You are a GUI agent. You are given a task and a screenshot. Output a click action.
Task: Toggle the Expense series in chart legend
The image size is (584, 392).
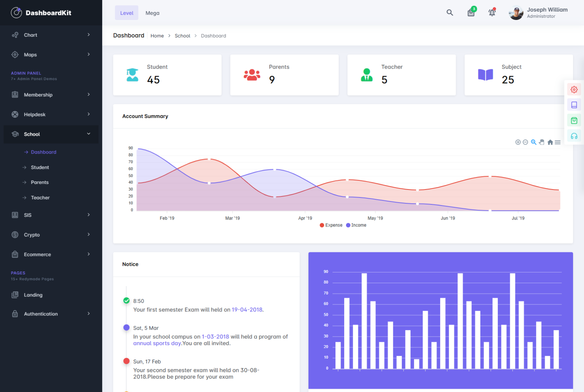point(331,225)
